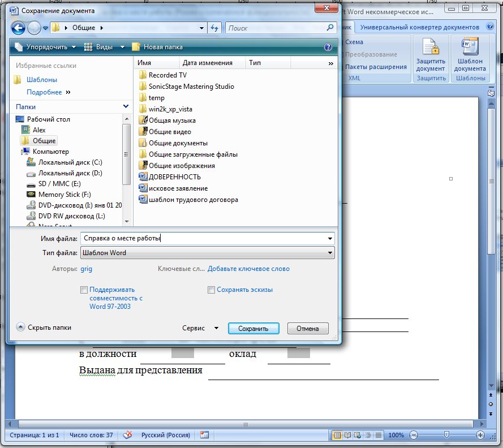This screenshot has height=448, width=503.
Task: Open the Тип файла combo box
Action: pyautogui.click(x=207, y=253)
